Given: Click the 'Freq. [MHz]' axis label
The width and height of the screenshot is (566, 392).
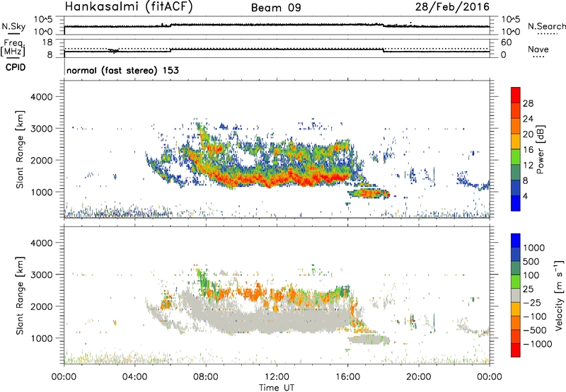Looking at the screenshot, I should pos(13,48).
